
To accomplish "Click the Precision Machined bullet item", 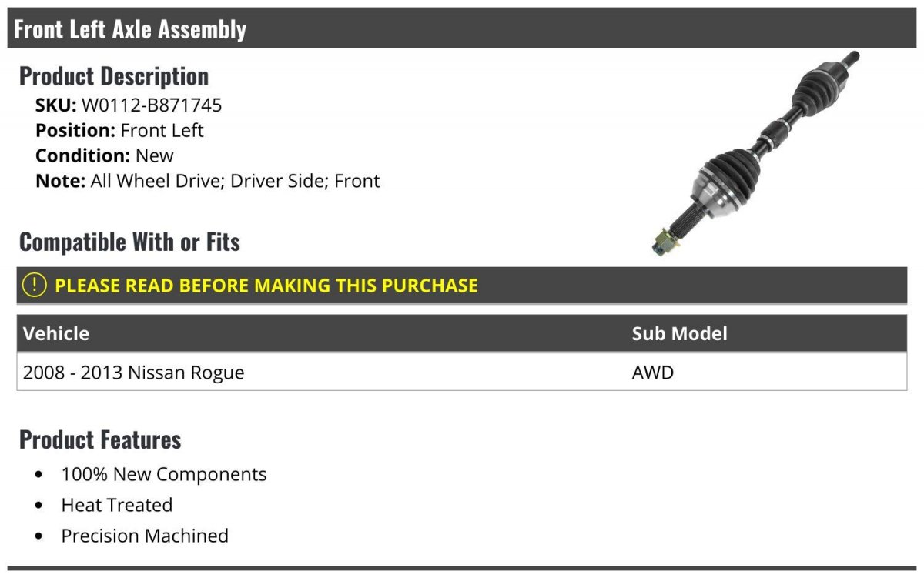I will click(x=145, y=536).
